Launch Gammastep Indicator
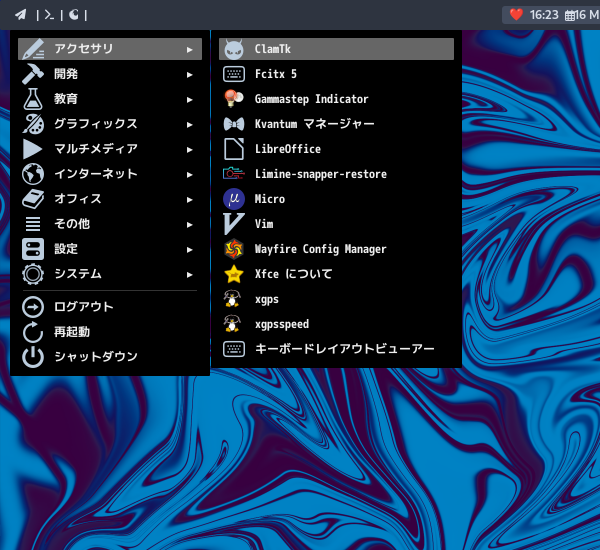600x550 pixels. [336, 99]
